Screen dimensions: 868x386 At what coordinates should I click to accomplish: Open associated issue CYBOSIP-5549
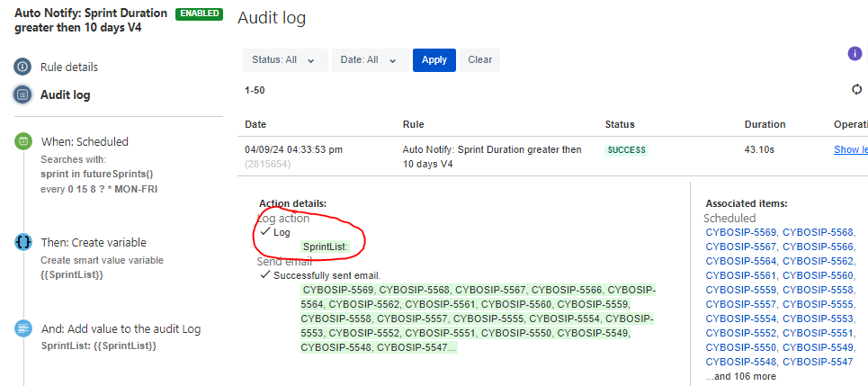819,347
